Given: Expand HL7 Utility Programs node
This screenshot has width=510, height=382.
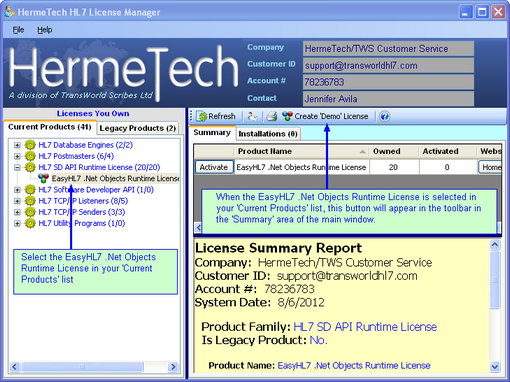Looking at the screenshot, I should pyautogui.click(x=17, y=223).
